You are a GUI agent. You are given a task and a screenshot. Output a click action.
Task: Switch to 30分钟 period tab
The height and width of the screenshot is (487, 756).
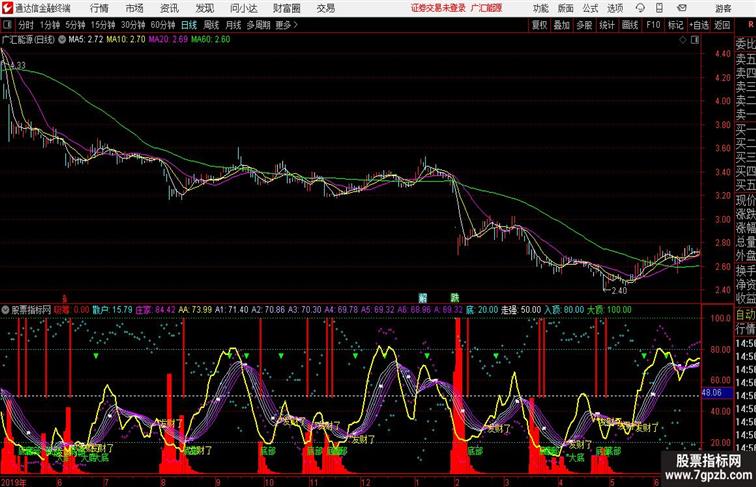[x=133, y=25]
